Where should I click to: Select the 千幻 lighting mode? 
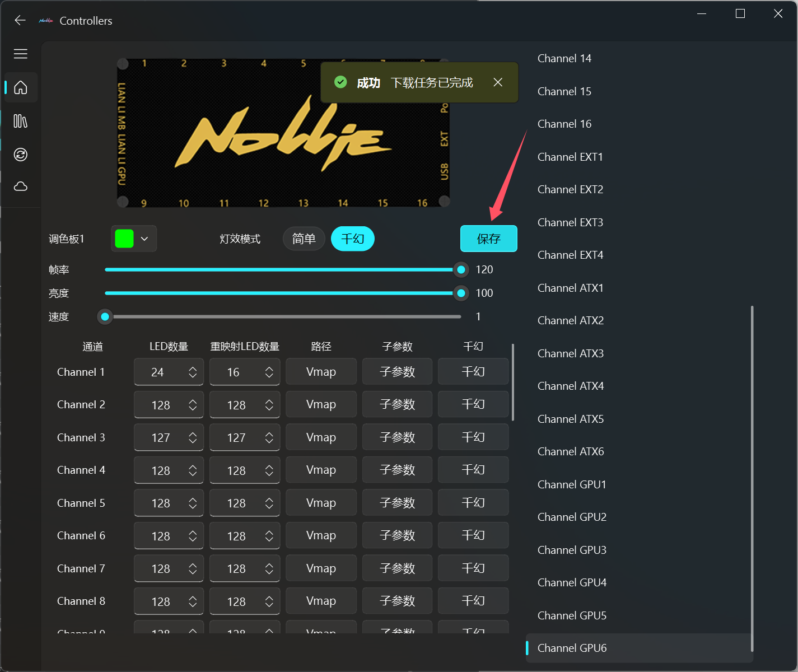pos(353,239)
